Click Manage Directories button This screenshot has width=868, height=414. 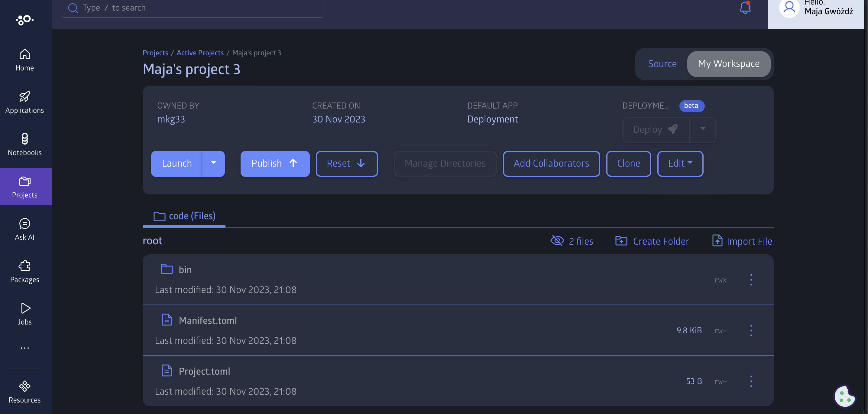(445, 164)
